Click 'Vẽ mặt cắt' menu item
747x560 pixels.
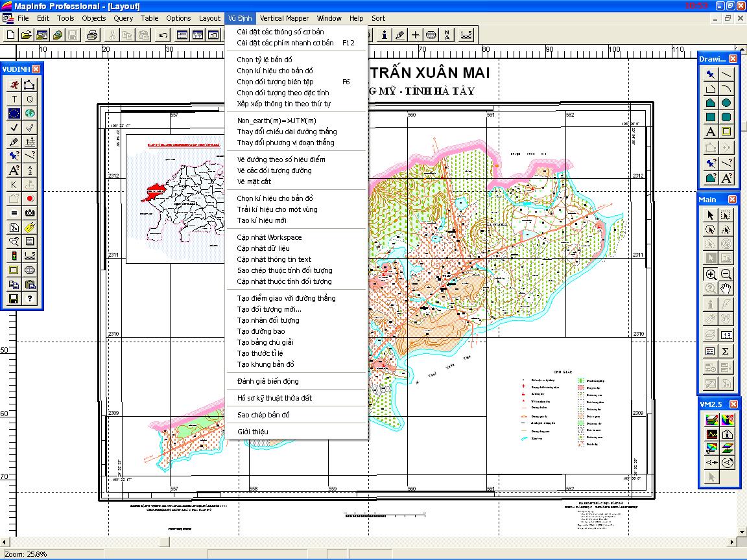coord(254,181)
